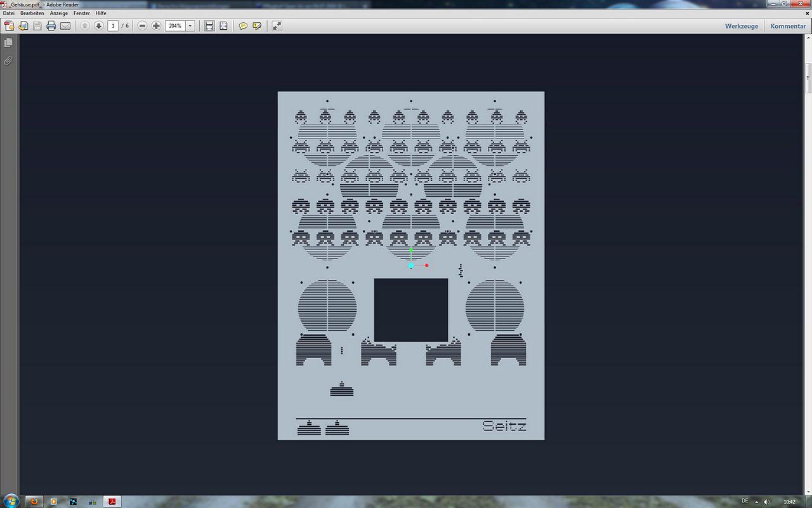
Task: Show the attachments paperclip panel
Action: point(8,61)
